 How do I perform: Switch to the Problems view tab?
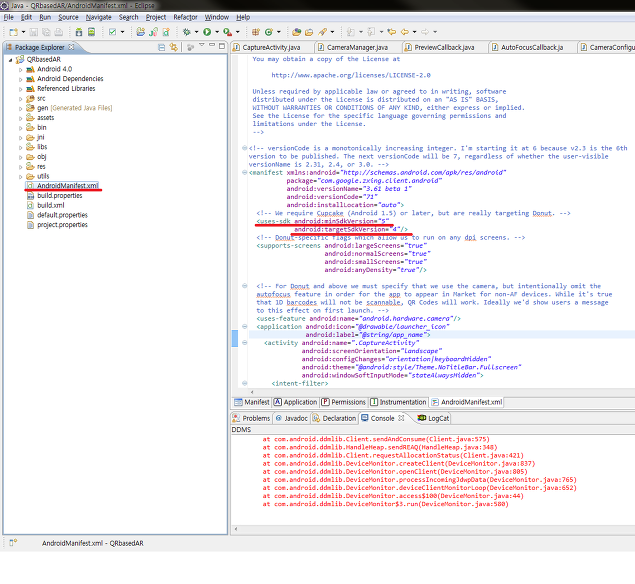(x=251, y=418)
